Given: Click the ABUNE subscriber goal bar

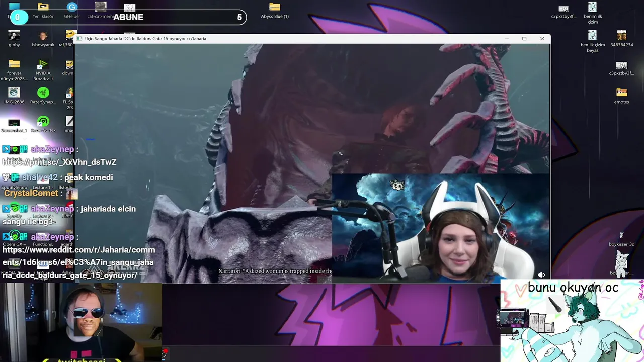Looking at the screenshot, I should point(128,17).
